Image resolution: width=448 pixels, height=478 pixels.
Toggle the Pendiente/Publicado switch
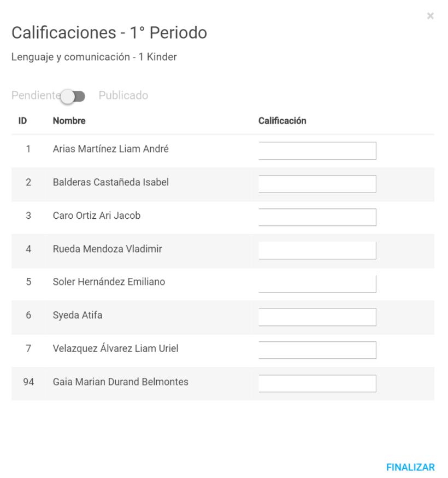point(73,97)
